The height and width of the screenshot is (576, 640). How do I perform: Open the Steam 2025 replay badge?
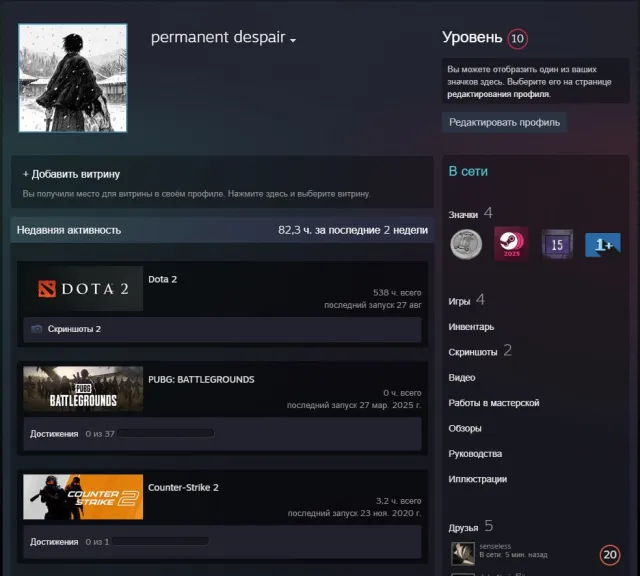coord(511,244)
